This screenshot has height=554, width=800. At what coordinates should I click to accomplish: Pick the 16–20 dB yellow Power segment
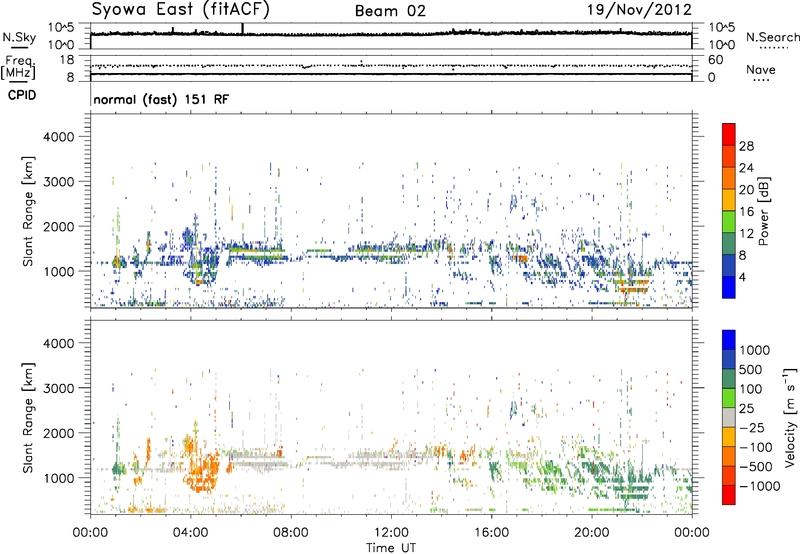click(729, 200)
